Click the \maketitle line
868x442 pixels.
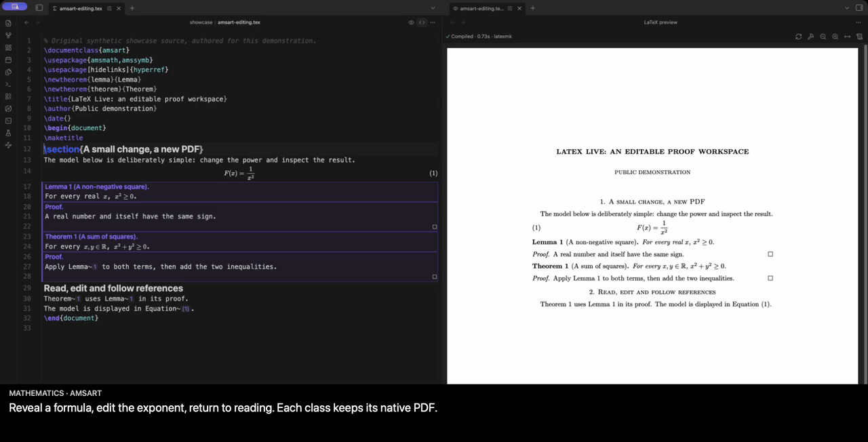64,138
